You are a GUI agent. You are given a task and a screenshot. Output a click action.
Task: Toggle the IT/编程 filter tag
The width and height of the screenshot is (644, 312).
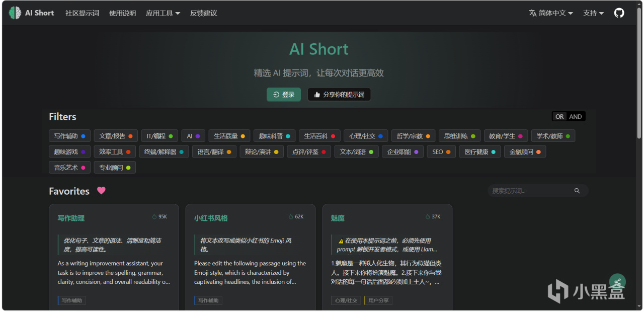(159, 136)
